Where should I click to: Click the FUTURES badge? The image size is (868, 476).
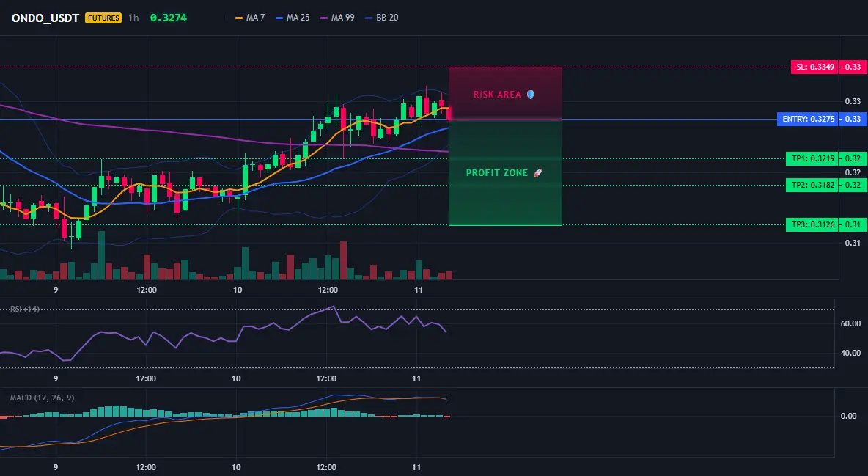[x=103, y=18]
